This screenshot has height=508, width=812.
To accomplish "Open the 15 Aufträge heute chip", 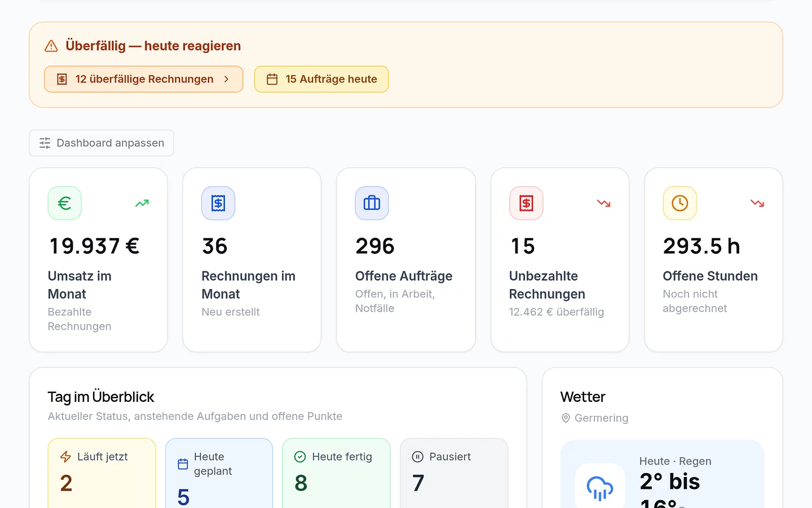I will point(321,79).
